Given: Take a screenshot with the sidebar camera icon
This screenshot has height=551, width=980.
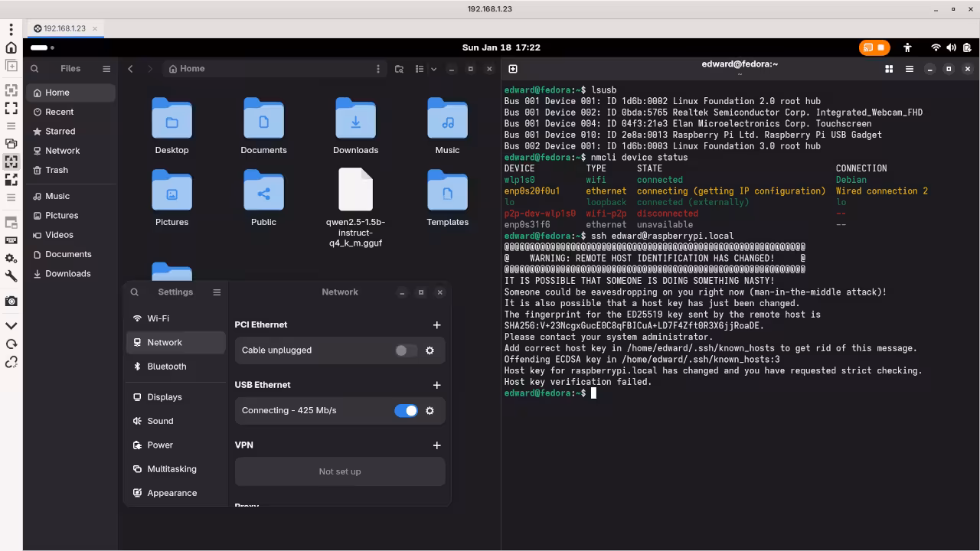Looking at the screenshot, I should coord(11,302).
